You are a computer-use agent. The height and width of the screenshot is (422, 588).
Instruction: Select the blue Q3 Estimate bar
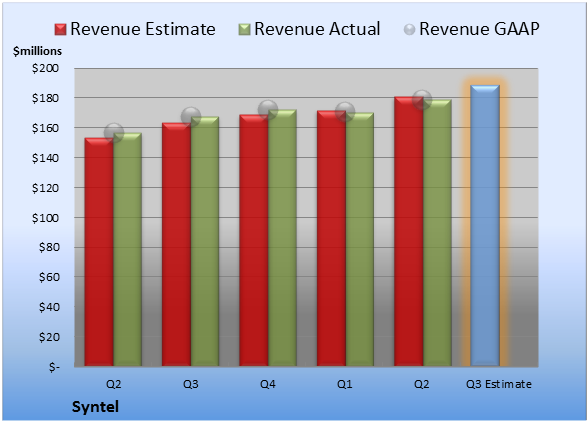tap(485, 225)
